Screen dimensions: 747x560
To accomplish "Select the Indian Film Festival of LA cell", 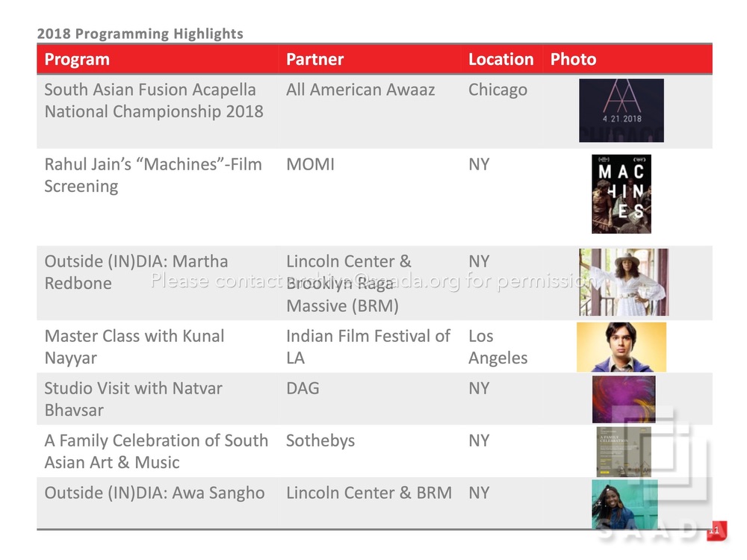I will tap(368, 346).
